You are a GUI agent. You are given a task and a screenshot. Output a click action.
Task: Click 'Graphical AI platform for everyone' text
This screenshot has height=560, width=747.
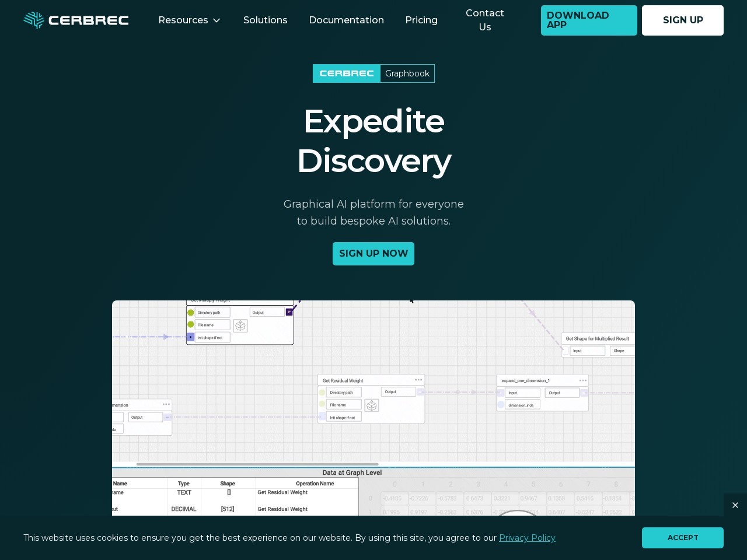(x=373, y=204)
